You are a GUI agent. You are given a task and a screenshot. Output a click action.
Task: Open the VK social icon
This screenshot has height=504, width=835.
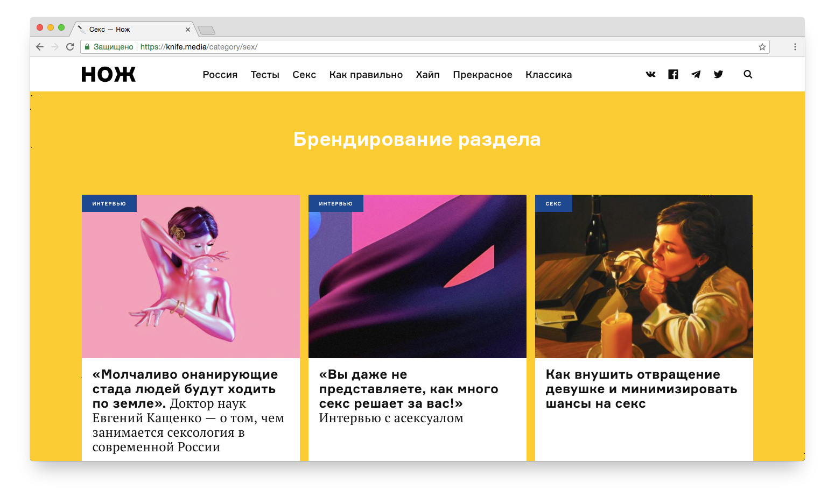point(650,74)
